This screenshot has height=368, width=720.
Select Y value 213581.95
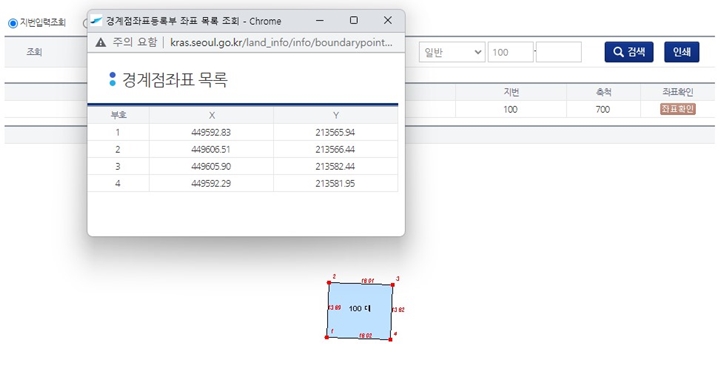[335, 183]
